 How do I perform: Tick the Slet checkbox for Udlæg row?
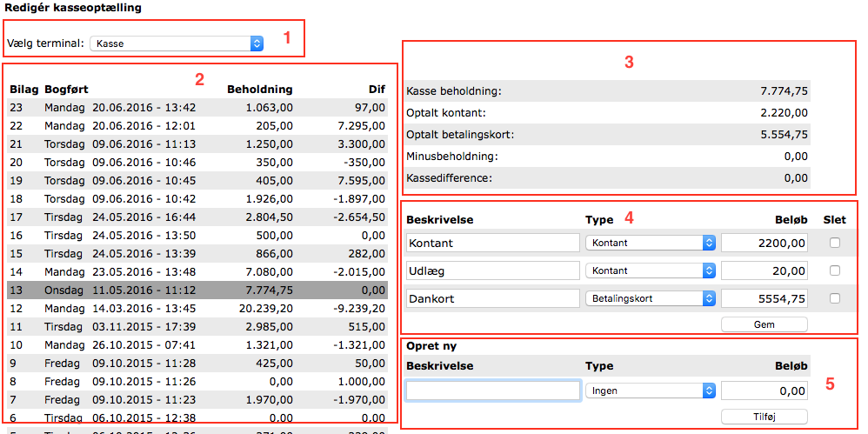click(x=835, y=271)
